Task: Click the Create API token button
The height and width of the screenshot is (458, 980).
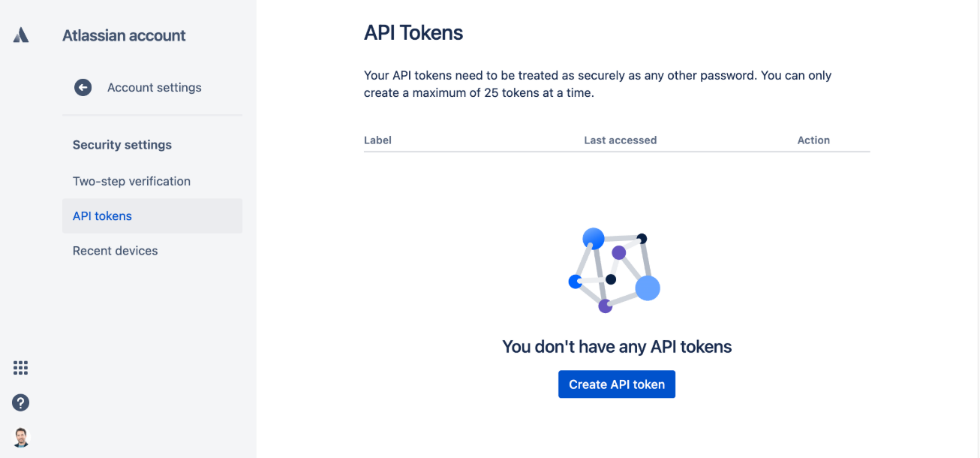Action: 616,384
